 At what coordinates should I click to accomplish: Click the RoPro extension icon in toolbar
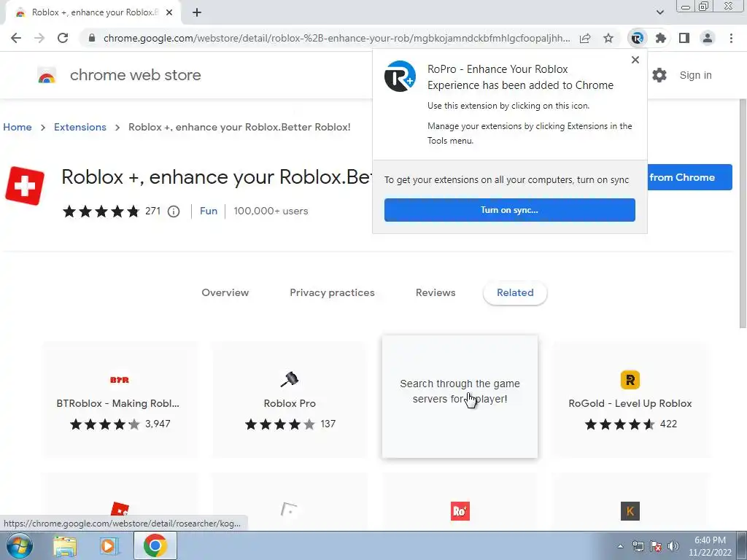tap(637, 38)
